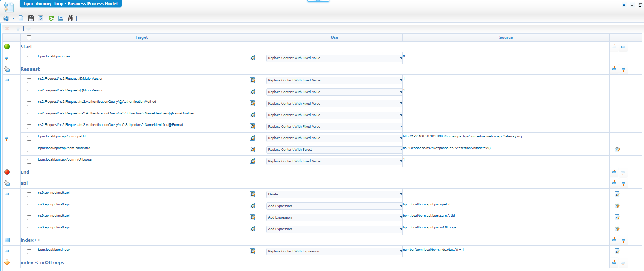
Task: Click the floppy disk save icon
Action: pyautogui.click(x=31, y=18)
